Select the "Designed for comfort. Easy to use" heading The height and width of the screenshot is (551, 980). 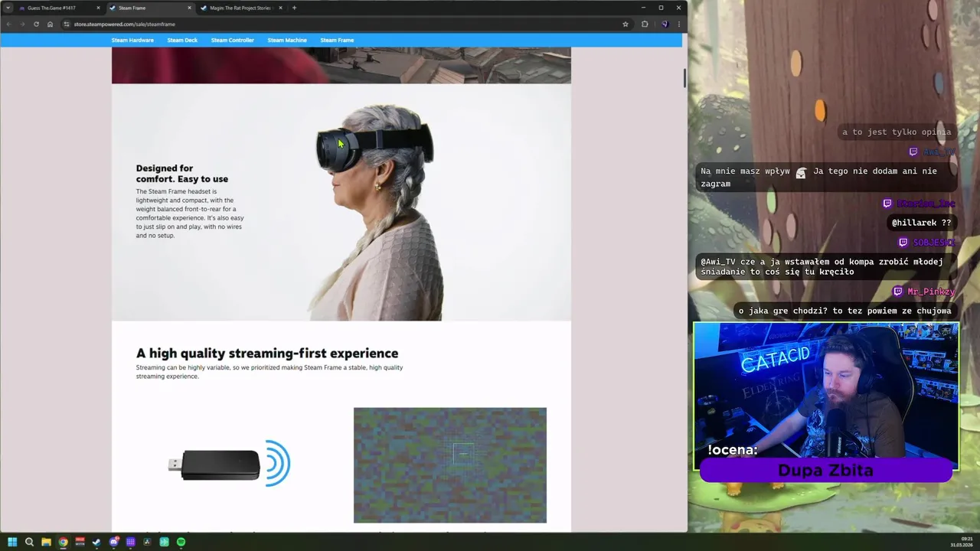pos(182,174)
